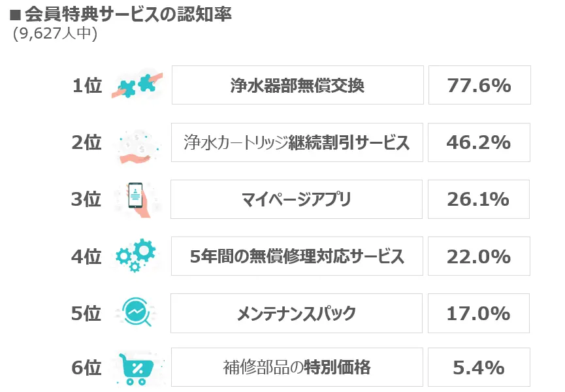Click the 77.6% value box
565x392 pixels.
coord(479,85)
